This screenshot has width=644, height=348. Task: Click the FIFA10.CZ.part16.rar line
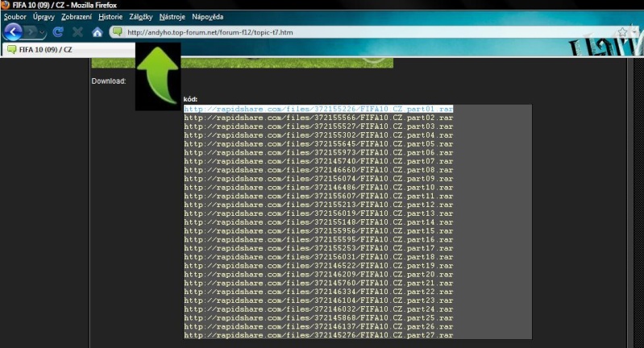tap(318, 240)
